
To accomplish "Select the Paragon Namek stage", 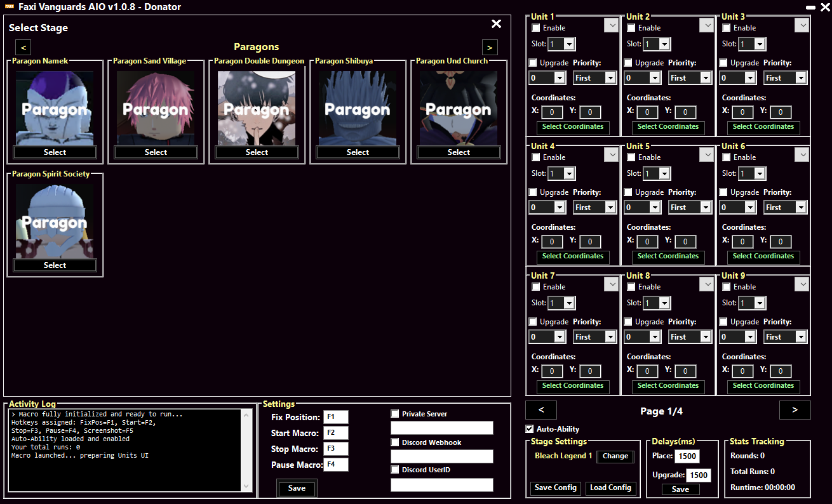I will point(55,152).
